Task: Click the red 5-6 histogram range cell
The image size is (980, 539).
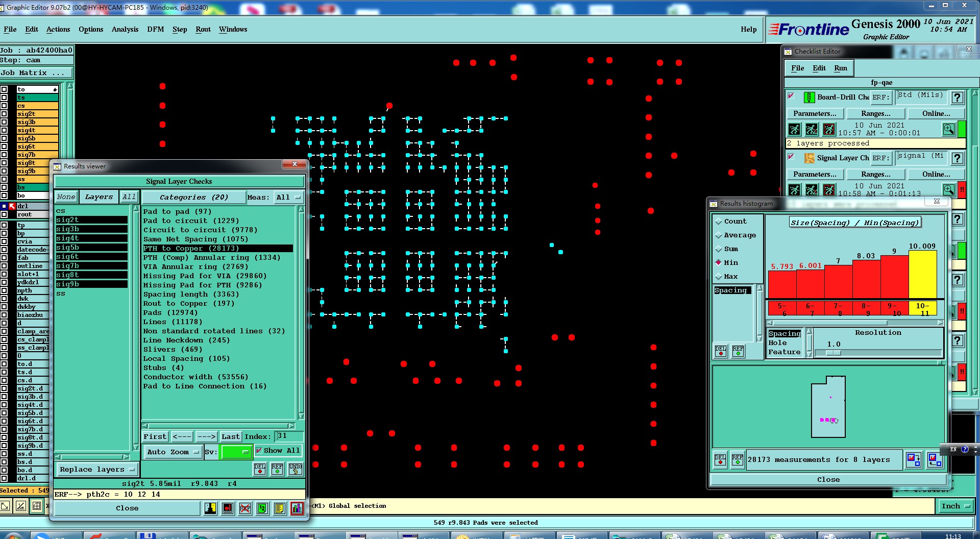Action: coord(781,309)
